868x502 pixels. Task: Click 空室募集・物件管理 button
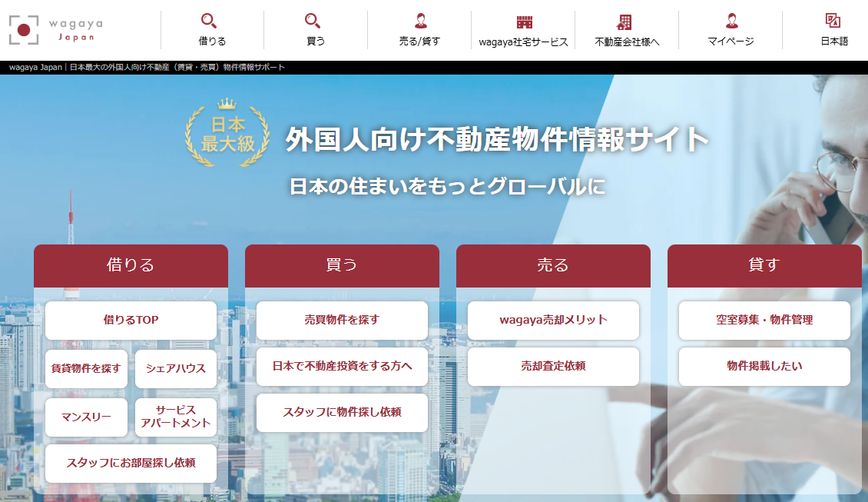pyautogui.click(x=764, y=321)
